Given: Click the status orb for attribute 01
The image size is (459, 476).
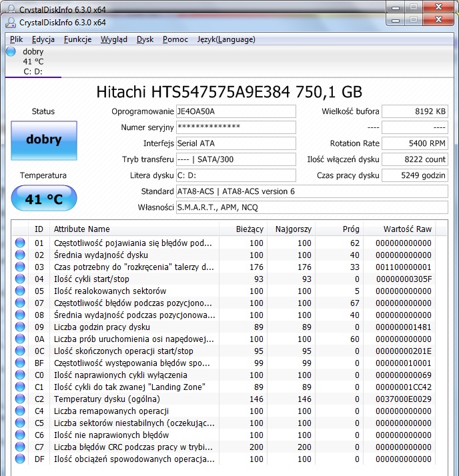Looking at the screenshot, I should (20, 243).
